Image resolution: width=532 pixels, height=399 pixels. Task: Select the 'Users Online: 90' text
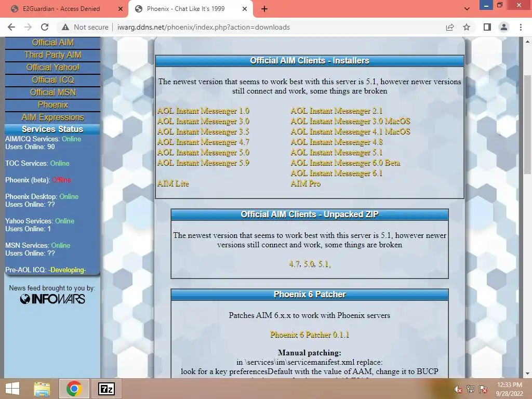point(30,147)
